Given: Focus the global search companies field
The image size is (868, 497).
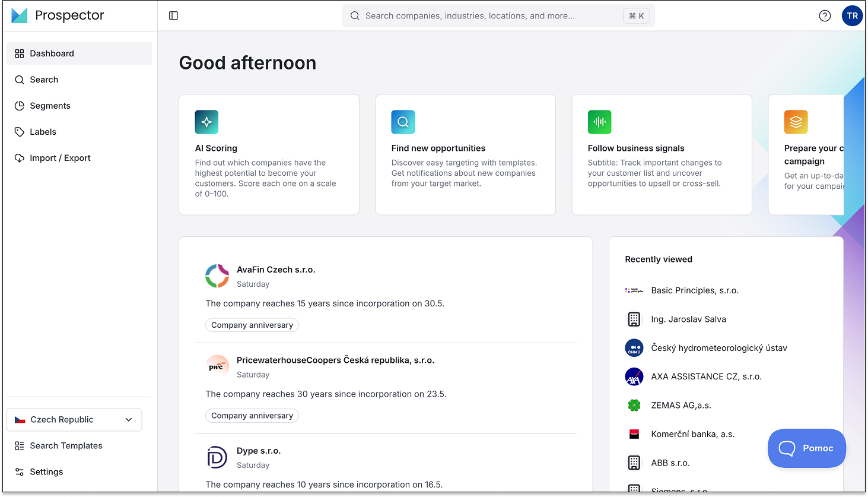Looking at the screenshot, I should pos(498,16).
